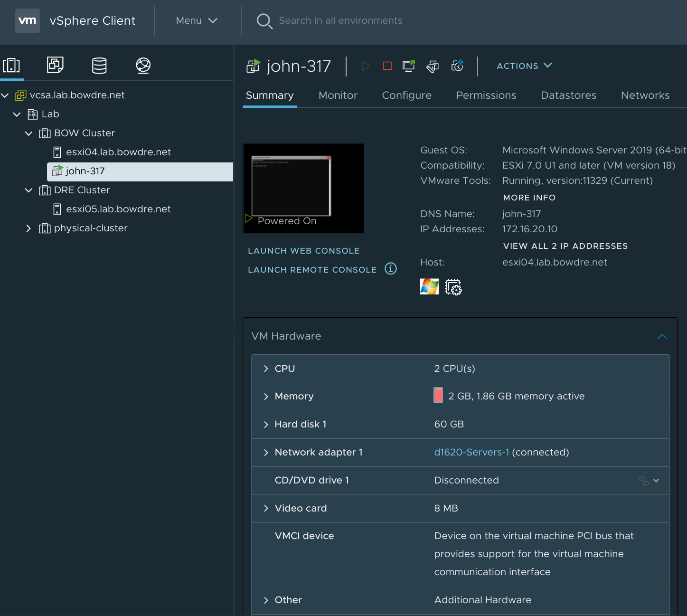Open the VMs and Templates view icon
The width and height of the screenshot is (687, 616).
point(55,65)
